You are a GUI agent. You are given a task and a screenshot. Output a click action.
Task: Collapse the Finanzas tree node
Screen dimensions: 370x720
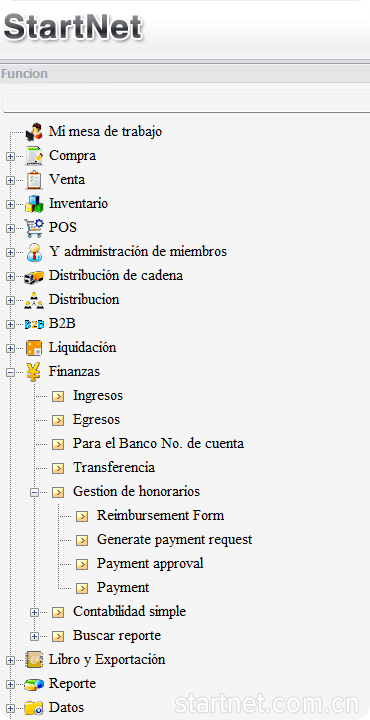pyautogui.click(x=10, y=372)
